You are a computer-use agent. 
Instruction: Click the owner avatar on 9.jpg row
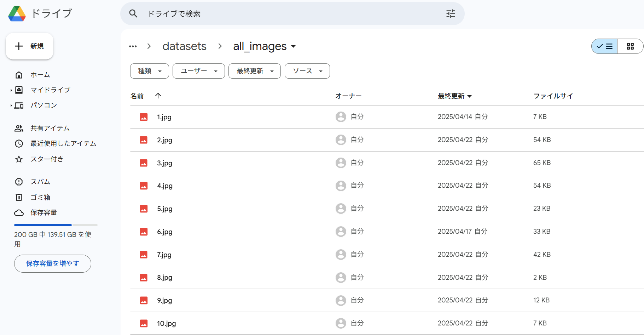click(341, 300)
